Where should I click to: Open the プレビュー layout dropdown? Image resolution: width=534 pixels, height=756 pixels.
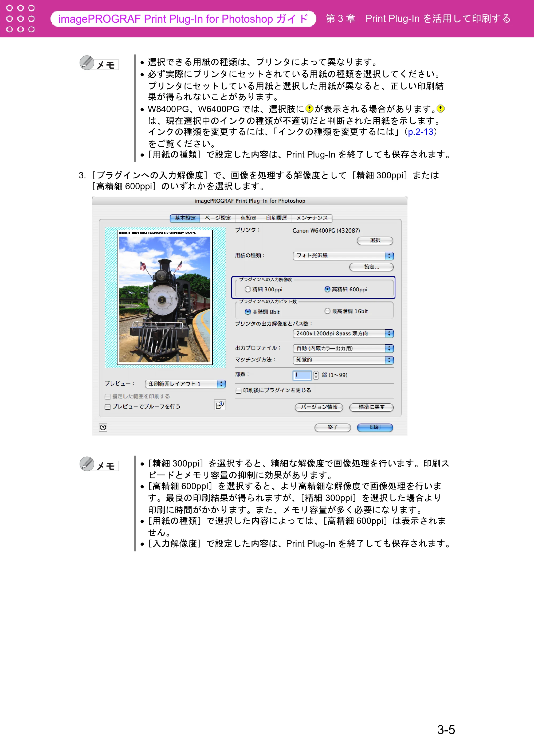point(185,384)
